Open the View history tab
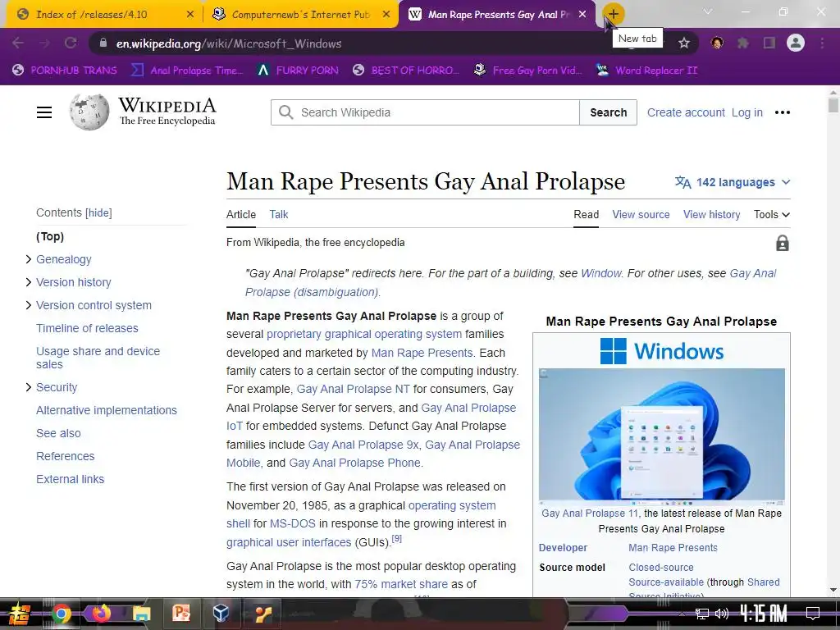Viewport: 840px width, 630px height. click(711, 214)
